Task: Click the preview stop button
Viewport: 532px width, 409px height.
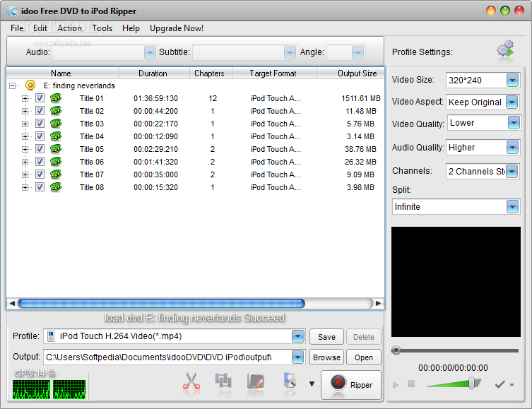Action: tap(411, 384)
